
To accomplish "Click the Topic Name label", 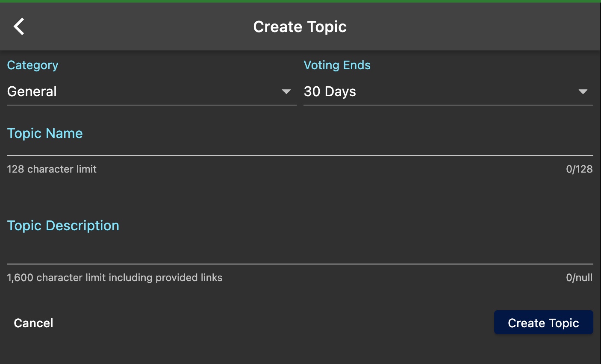I will (x=45, y=133).
